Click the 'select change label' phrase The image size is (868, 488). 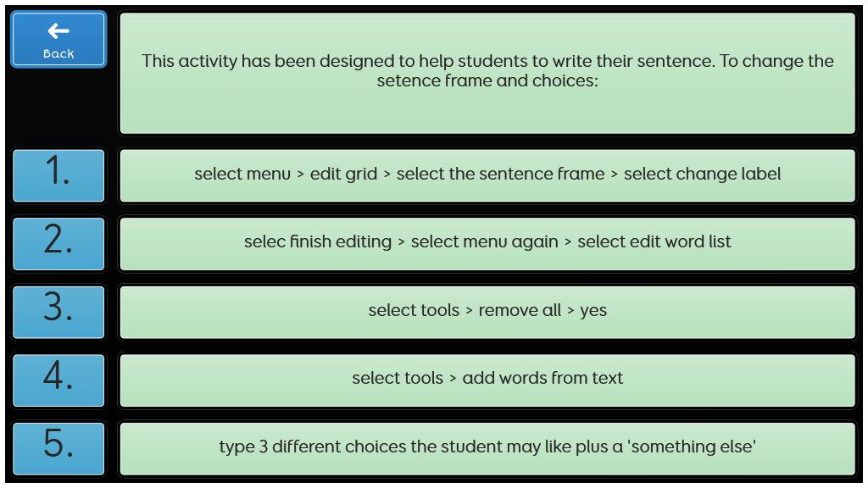703,175
